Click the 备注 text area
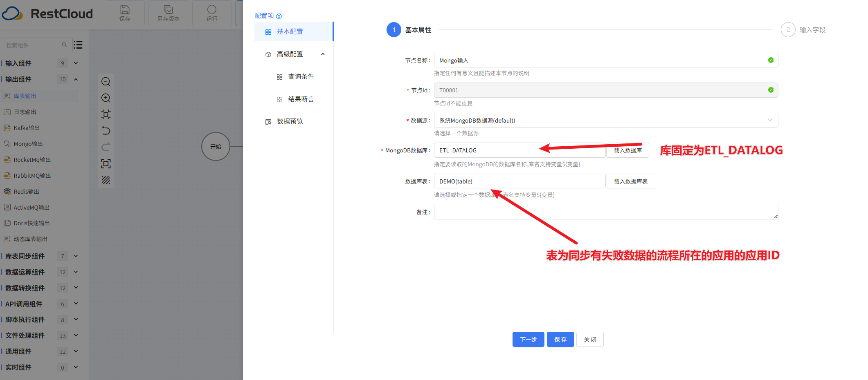Viewport: 868px width, 380px height. click(x=606, y=212)
